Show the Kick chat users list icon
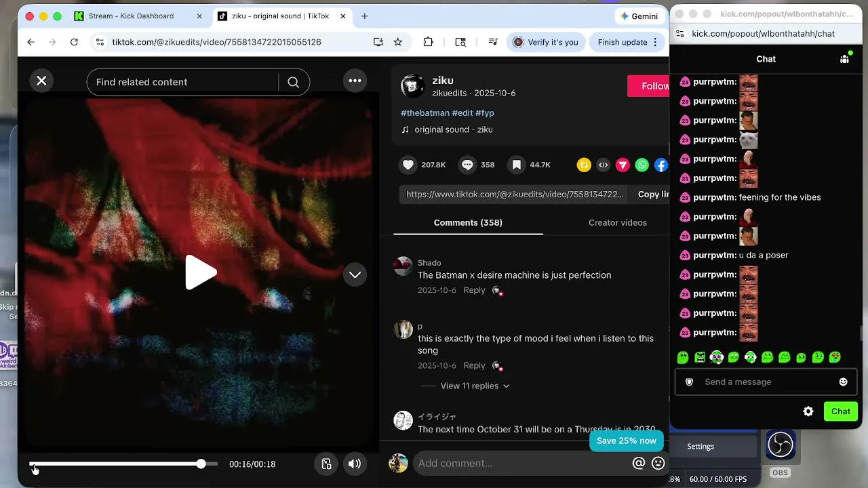The width and height of the screenshot is (868, 488). (844, 59)
